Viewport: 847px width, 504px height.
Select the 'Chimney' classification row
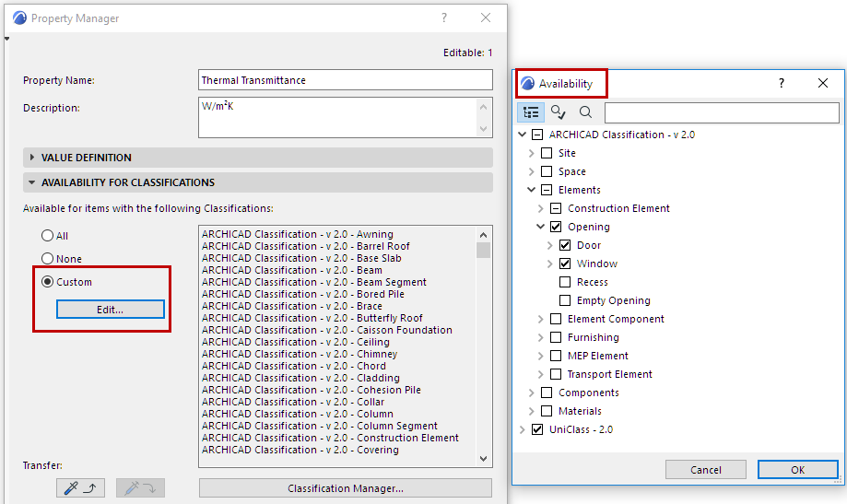[300, 354]
